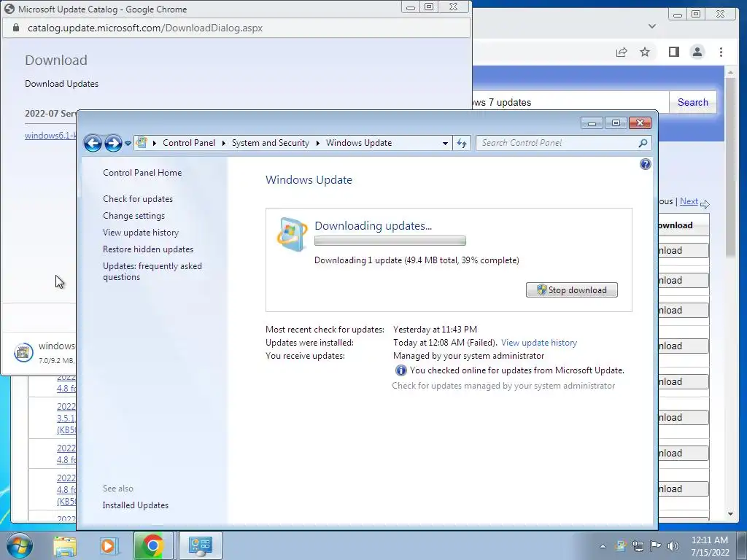This screenshot has width=747, height=560.
Task: Click the Back arrow in Control Panel
Action: [93, 143]
